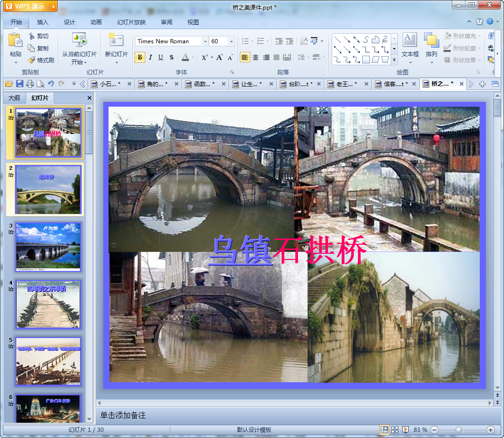This screenshot has height=438, width=504.
Task: Click the text shadow S icon
Action: point(171,58)
